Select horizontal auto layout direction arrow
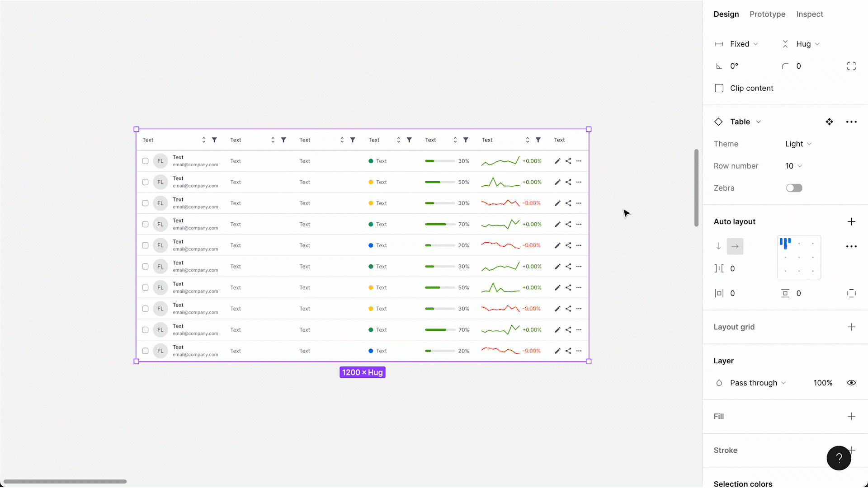 coord(735,246)
